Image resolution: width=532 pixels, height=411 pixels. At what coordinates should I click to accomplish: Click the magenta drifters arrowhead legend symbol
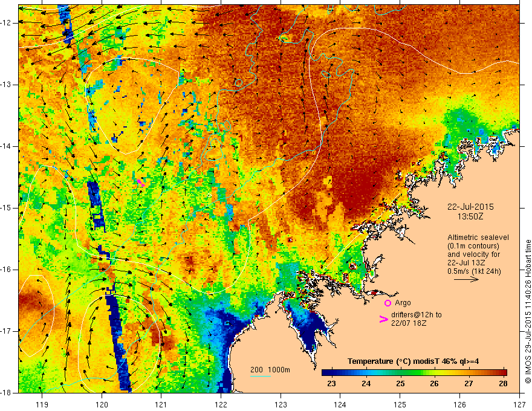384,319
